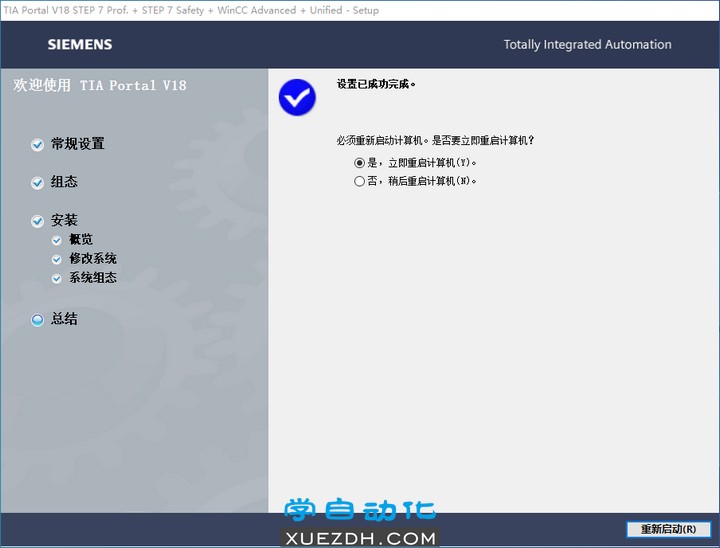Select 概览 sub-step label
Screen dimensions: 720x548
coord(81,239)
